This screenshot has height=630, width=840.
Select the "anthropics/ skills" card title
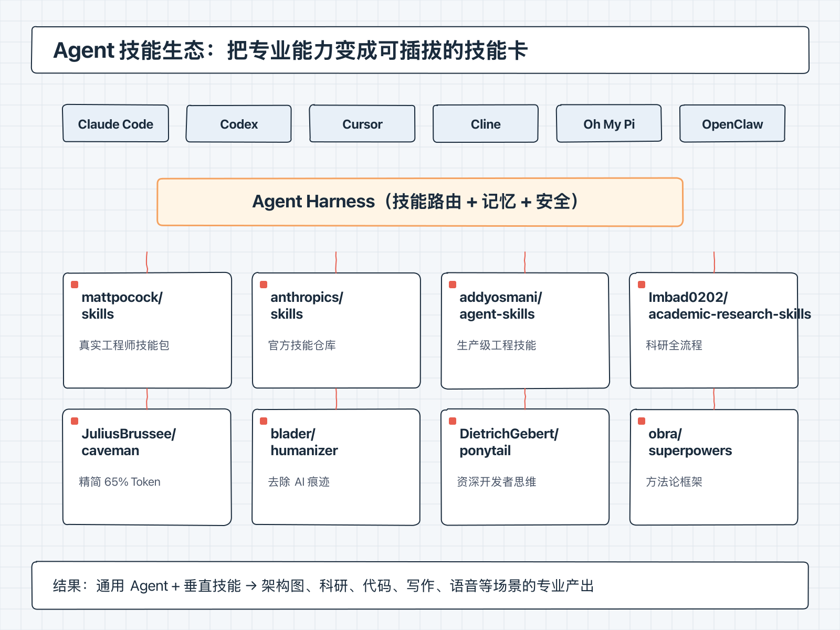tap(307, 306)
